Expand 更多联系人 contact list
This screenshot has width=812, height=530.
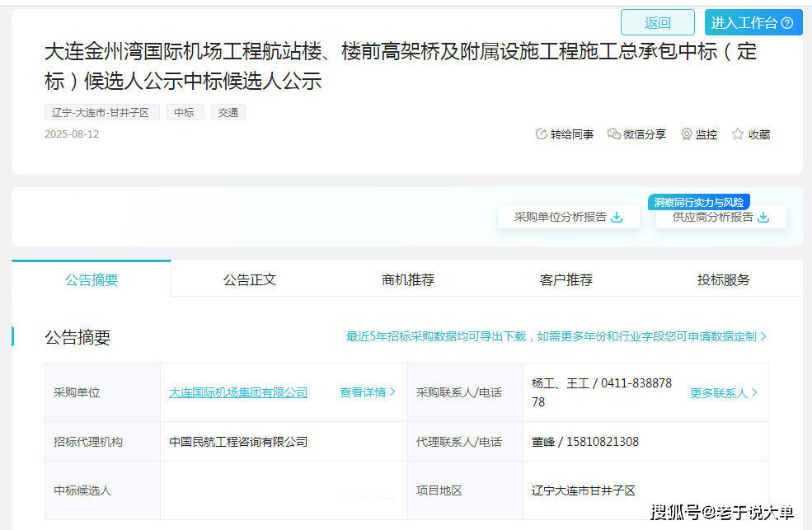coord(724,393)
